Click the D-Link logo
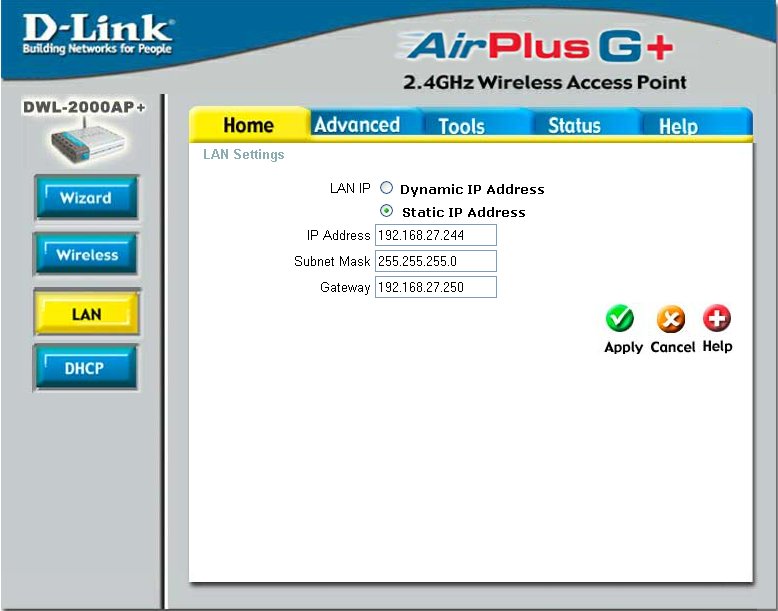Viewport: 778px width, 611px height. (98, 34)
